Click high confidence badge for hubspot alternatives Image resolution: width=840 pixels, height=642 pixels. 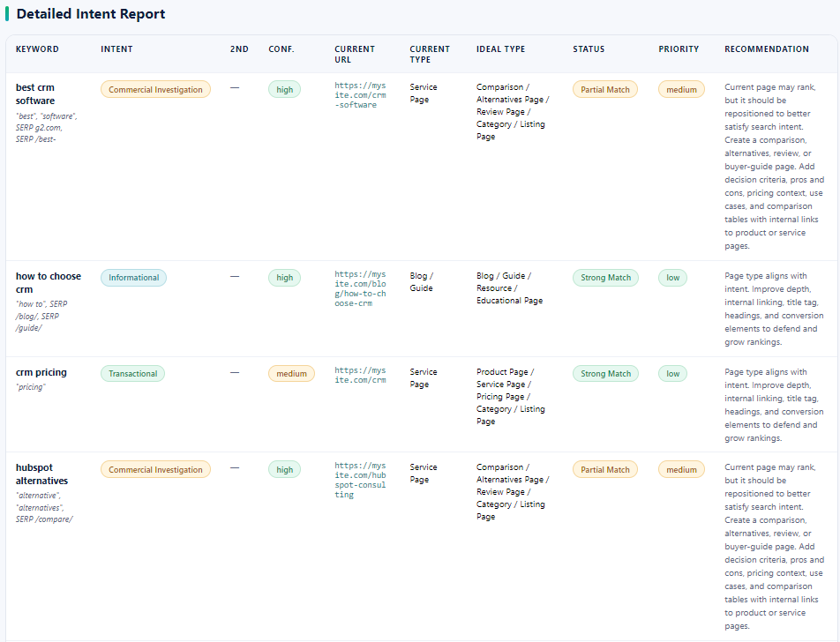tap(284, 469)
